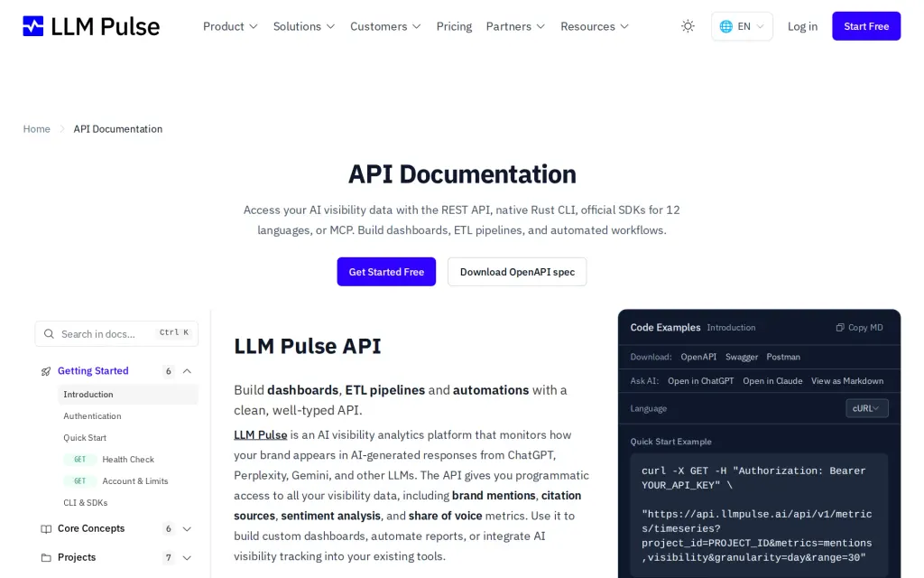Click the globe language icon
The width and height of the screenshot is (924, 578).
pyautogui.click(x=726, y=26)
